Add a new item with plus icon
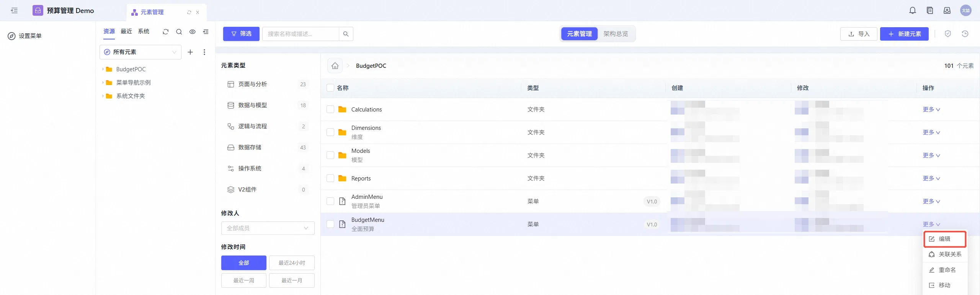 point(190,52)
